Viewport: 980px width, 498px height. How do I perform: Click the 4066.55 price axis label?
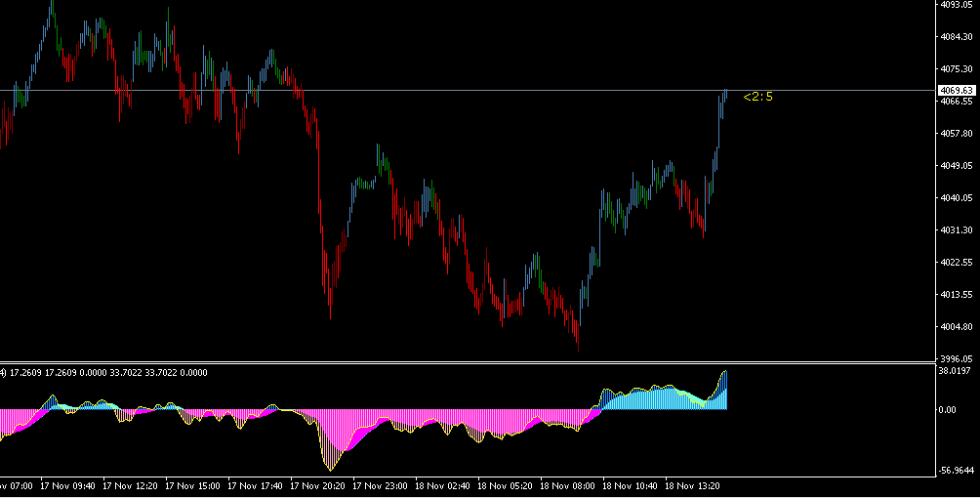957,102
